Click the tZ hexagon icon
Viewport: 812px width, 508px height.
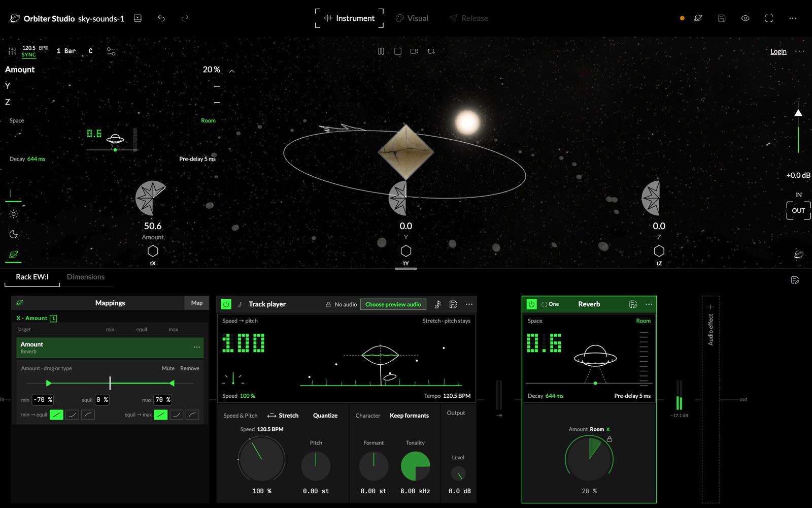pos(659,251)
